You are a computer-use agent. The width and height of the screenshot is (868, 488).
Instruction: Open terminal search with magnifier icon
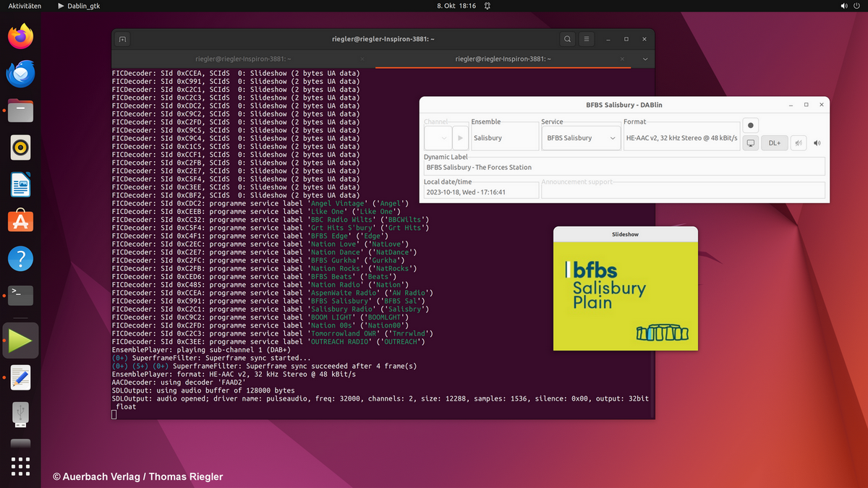coord(568,39)
